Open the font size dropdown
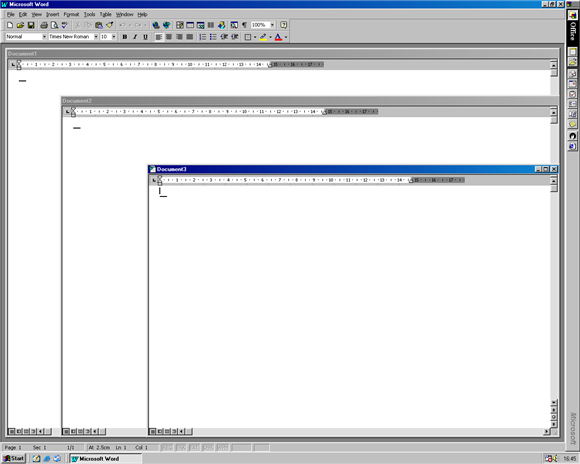The width and height of the screenshot is (580, 464). pyautogui.click(x=114, y=37)
